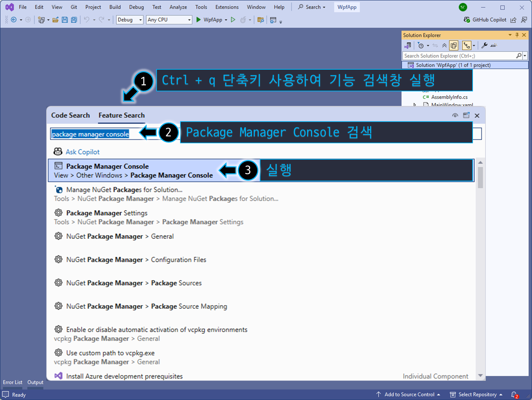The width and height of the screenshot is (532, 400).
Task: Switch to the Code Search tab
Action: click(70, 115)
